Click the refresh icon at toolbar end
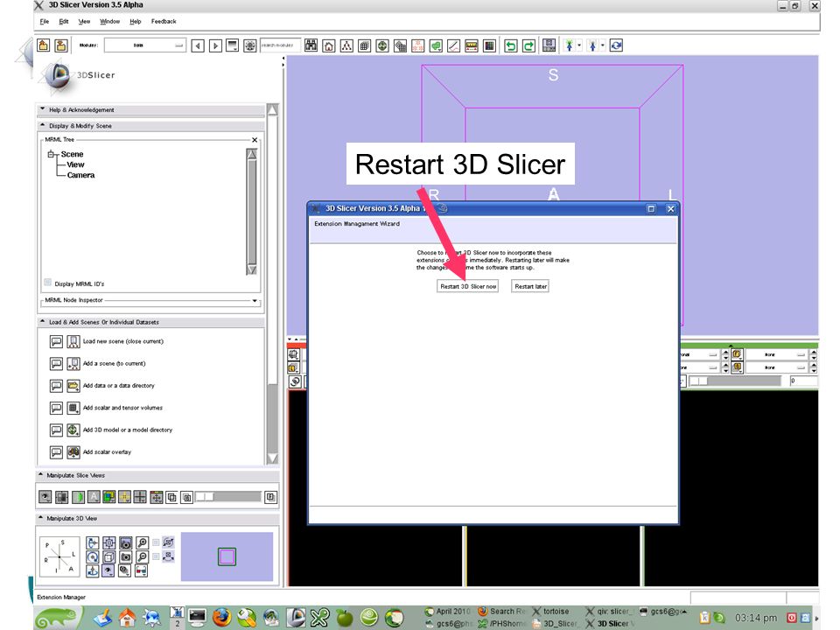Image resolution: width=840 pixels, height=630 pixels. [616, 45]
